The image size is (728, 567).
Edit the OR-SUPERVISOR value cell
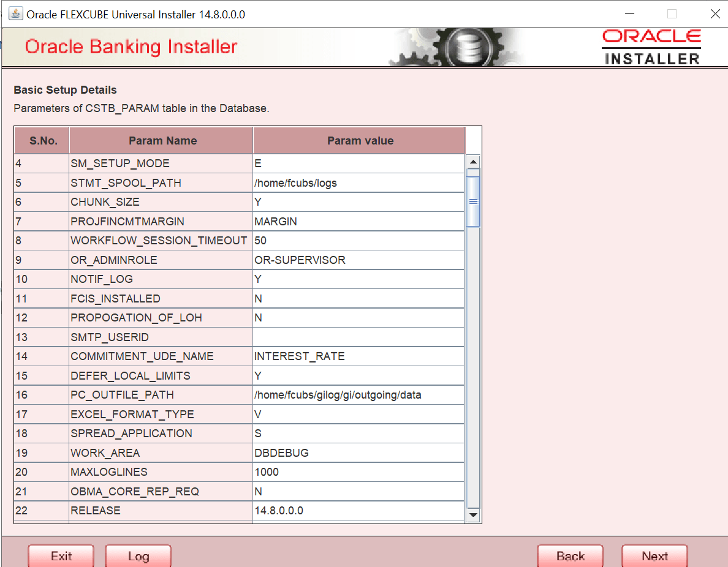pos(358,260)
